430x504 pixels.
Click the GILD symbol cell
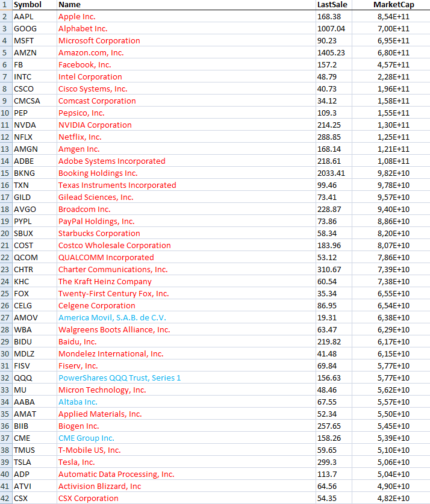(35, 197)
